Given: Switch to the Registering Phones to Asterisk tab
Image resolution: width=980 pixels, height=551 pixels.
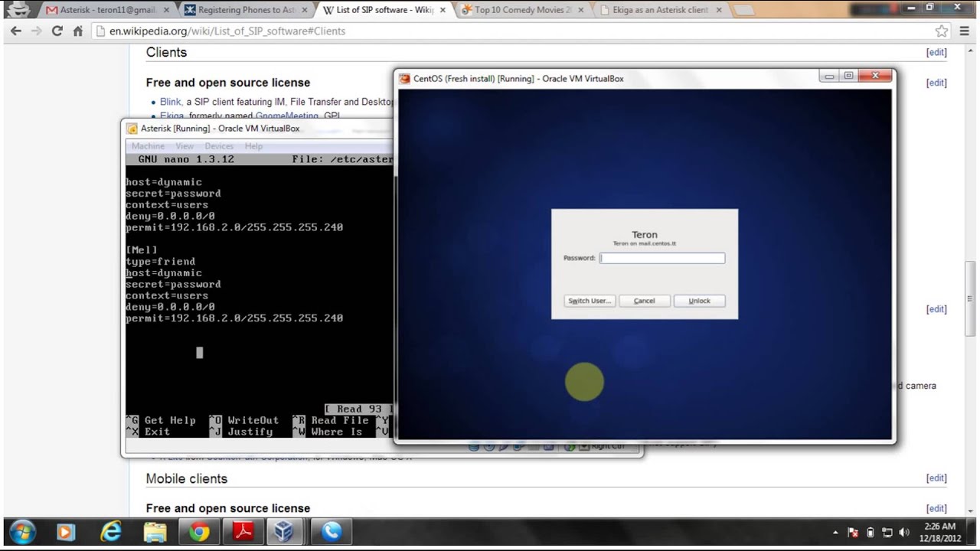Looking at the screenshot, I should tap(245, 10).
